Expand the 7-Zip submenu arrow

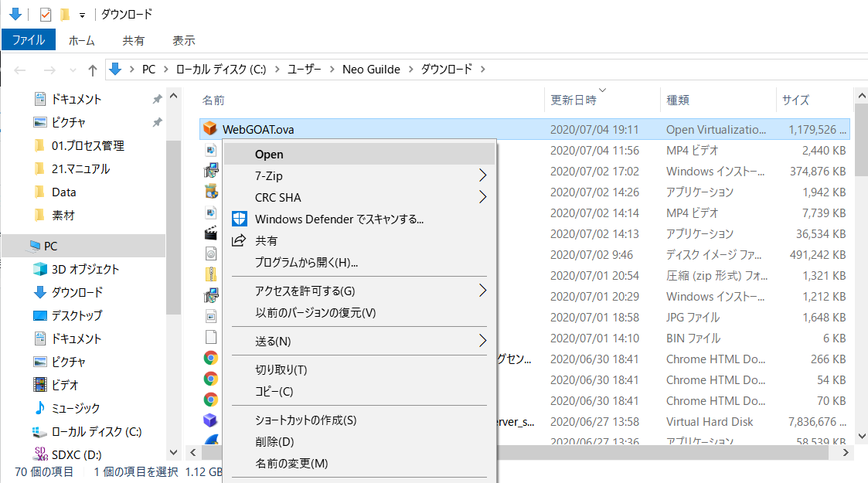(482, 175)
